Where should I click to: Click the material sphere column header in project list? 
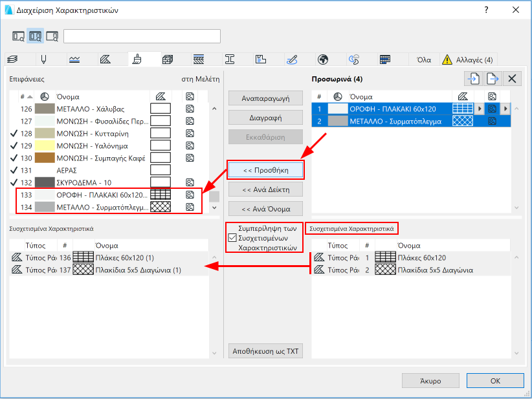tap(45, 96)
